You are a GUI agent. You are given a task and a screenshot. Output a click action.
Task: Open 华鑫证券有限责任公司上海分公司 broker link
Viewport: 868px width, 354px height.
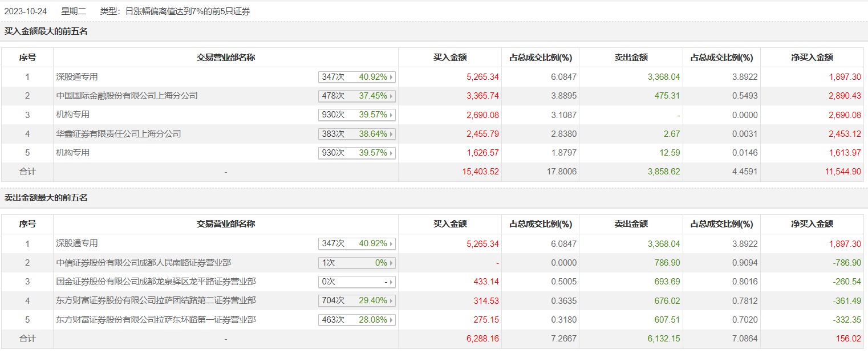119,134
